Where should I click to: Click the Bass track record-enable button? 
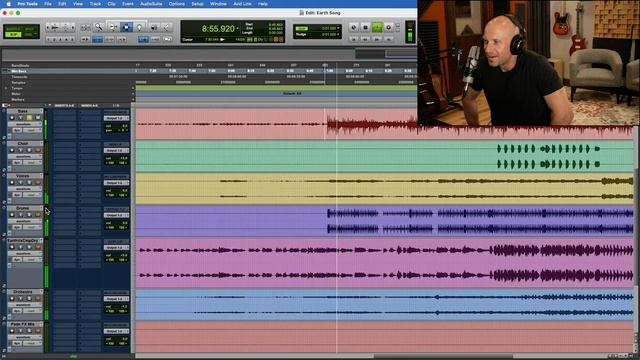[x=12, y=118]
